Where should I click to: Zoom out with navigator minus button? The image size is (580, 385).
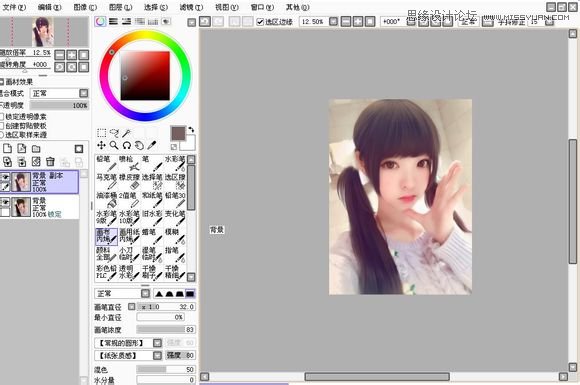pos(60,55)
